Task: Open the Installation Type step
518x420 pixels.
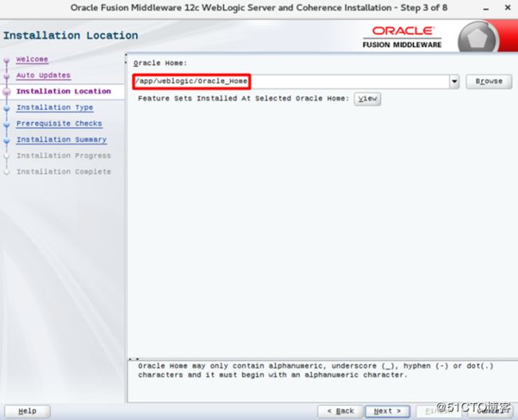Action: [x=55, y=108]
